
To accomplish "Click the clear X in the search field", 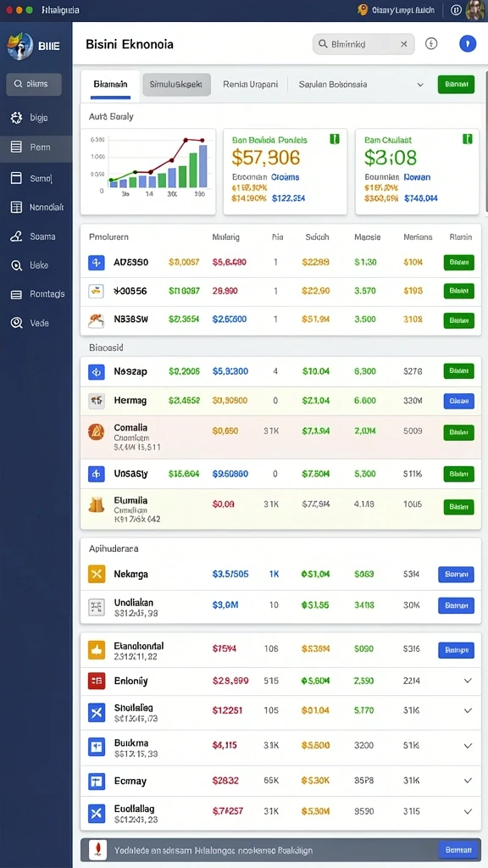I will 404,44.
